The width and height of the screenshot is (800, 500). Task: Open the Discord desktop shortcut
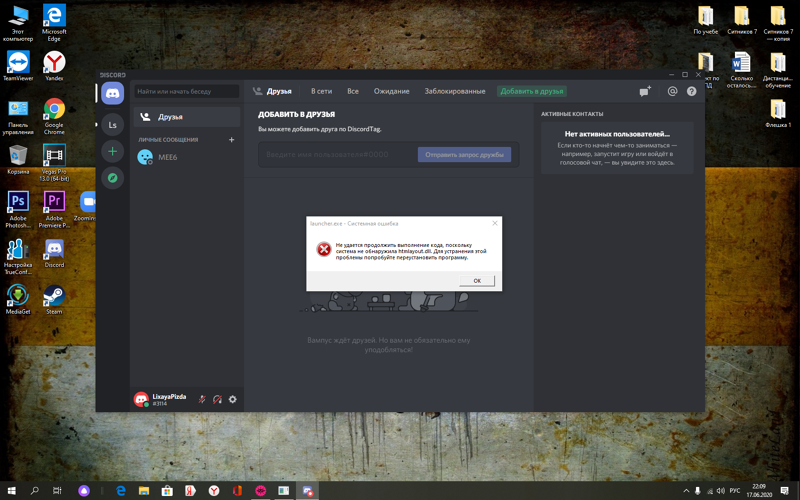pos(54,253)
